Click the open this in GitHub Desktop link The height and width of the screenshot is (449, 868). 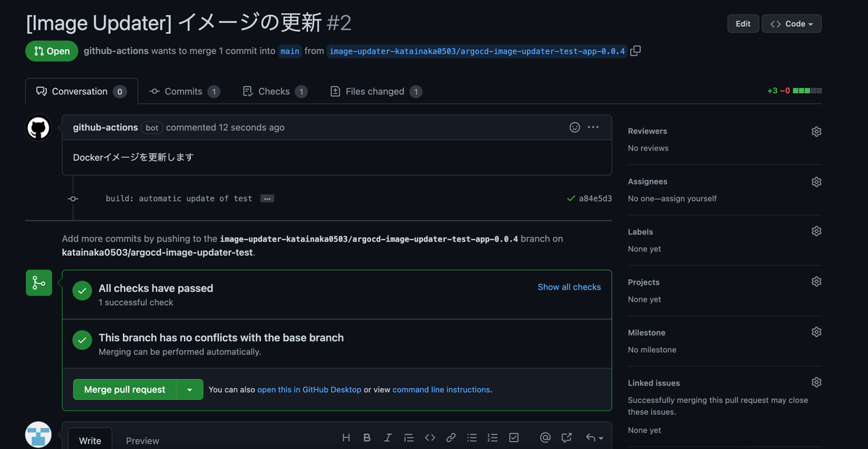[309, 390]
